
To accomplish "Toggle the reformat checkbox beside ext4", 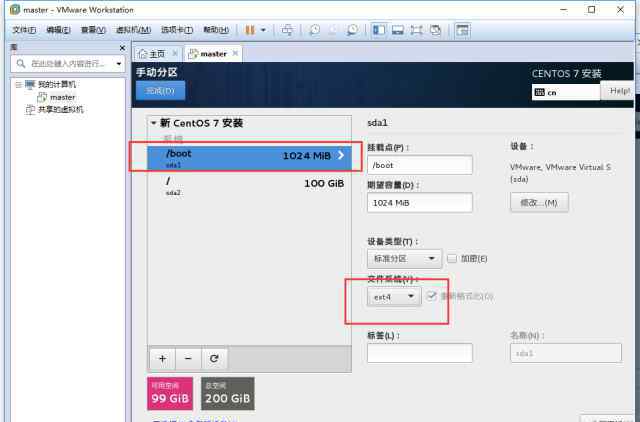I will click(x=431, y=296).
